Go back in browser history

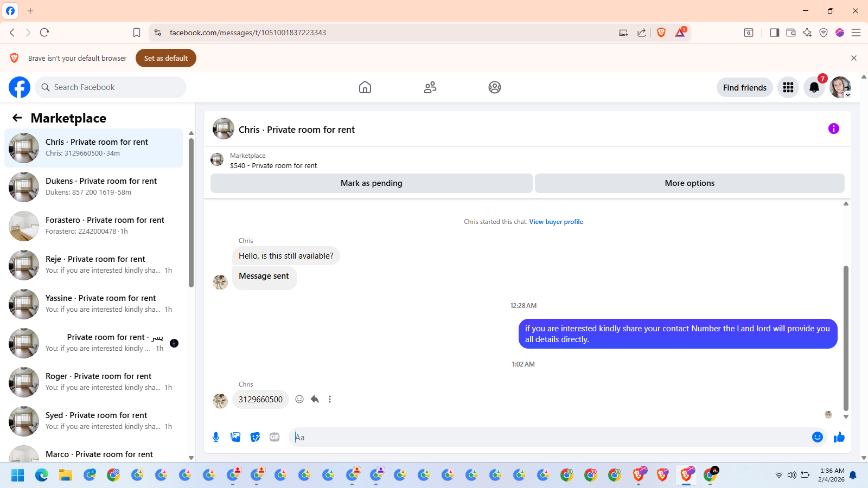(x=12, y=33)
